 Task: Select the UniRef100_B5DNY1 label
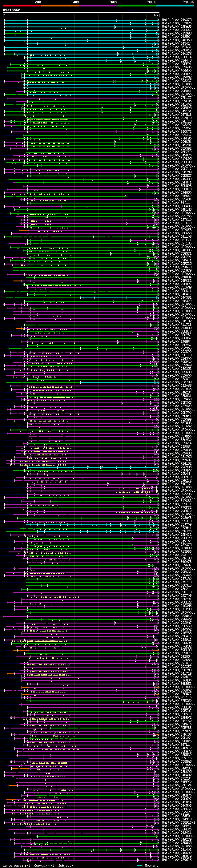[177, 416]
